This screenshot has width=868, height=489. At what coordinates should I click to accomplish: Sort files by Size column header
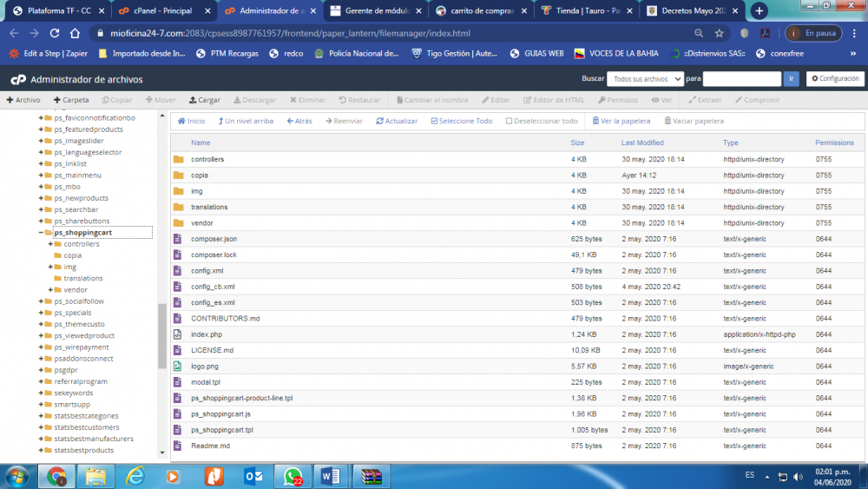point(577,143)
